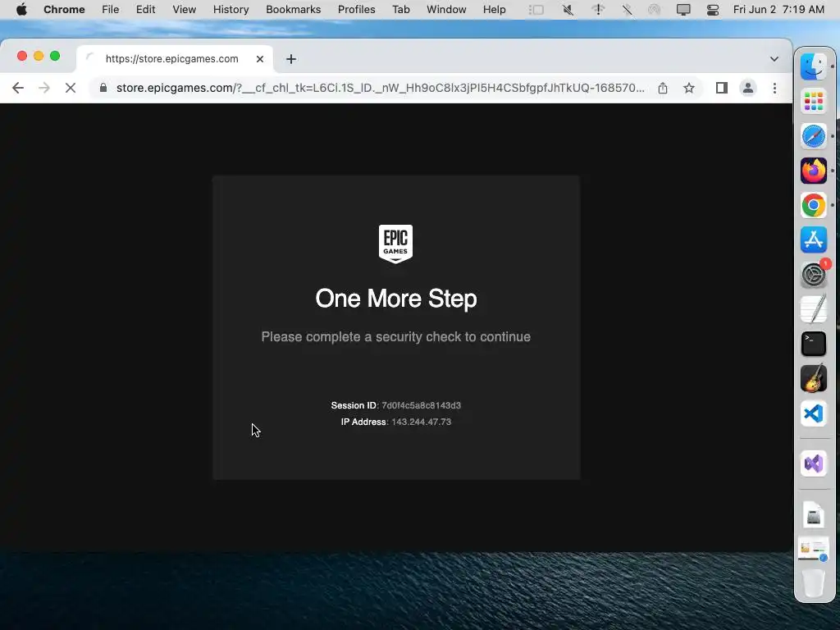This screenshot has height=630, width=840.
Task: Click the forward navigation arrow
Action: point(44,88)
